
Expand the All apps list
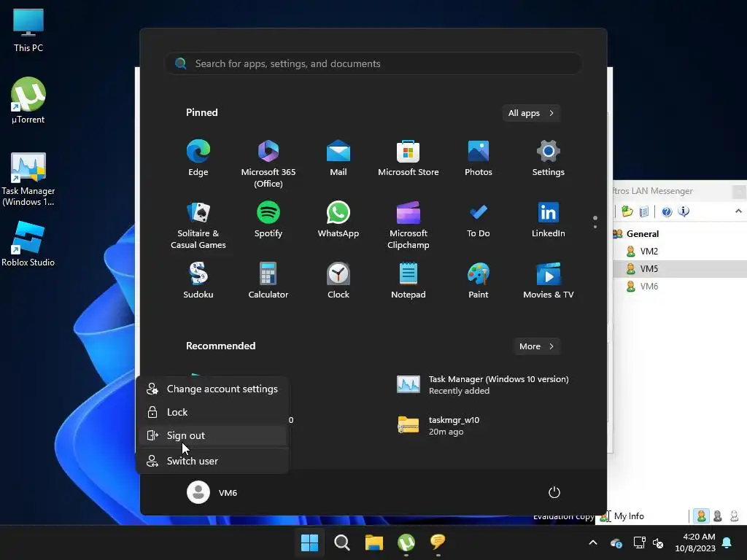pyautogui.click(x=531, y=113)
